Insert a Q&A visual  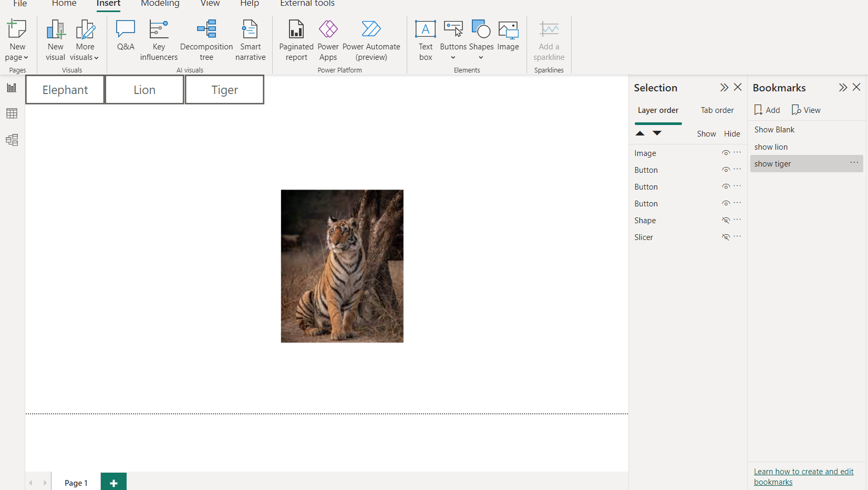point(126,35)
